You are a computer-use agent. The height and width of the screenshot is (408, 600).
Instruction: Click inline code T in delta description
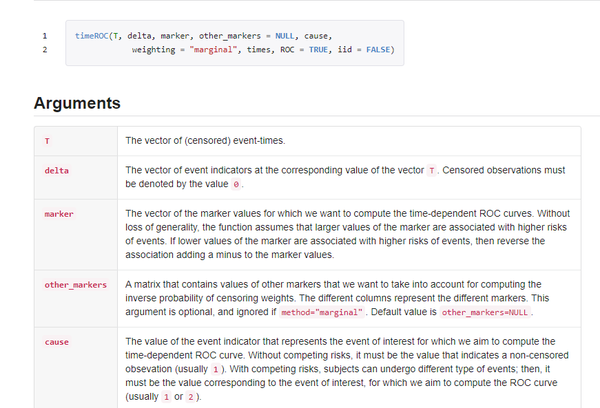431,171
